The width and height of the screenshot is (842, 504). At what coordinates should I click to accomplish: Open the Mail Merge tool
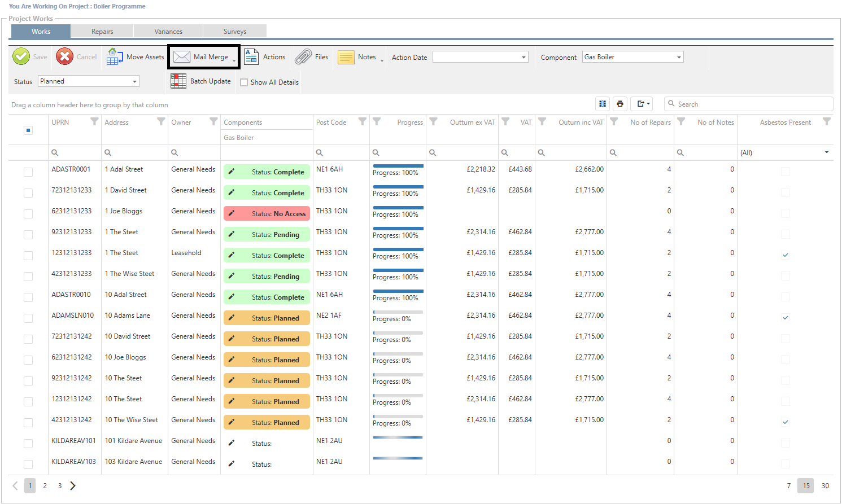tap(203, 57)
